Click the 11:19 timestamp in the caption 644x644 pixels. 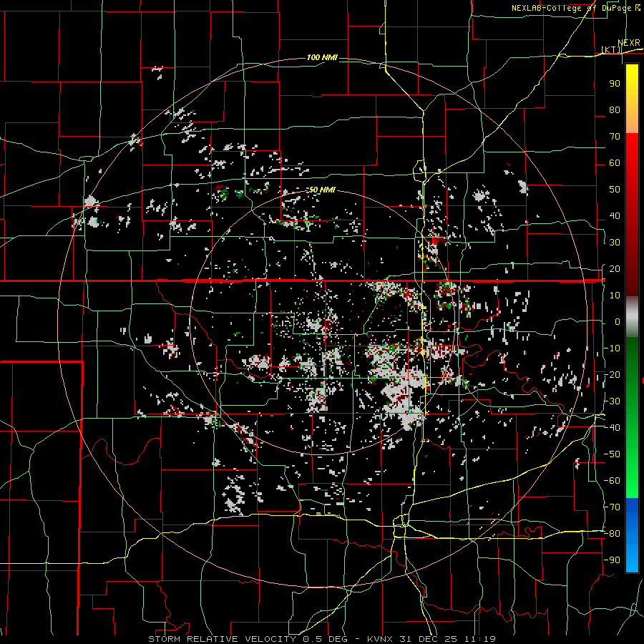[481, 639]
